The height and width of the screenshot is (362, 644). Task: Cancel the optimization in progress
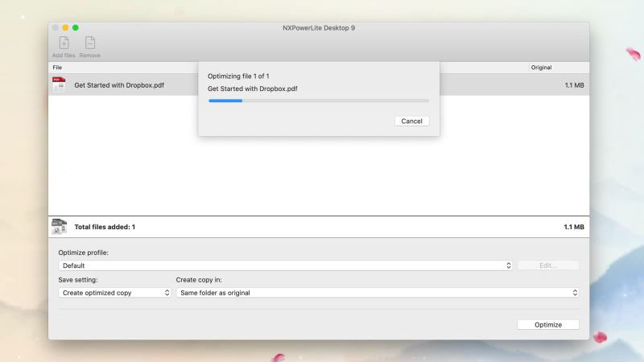[x=411, y=121]
